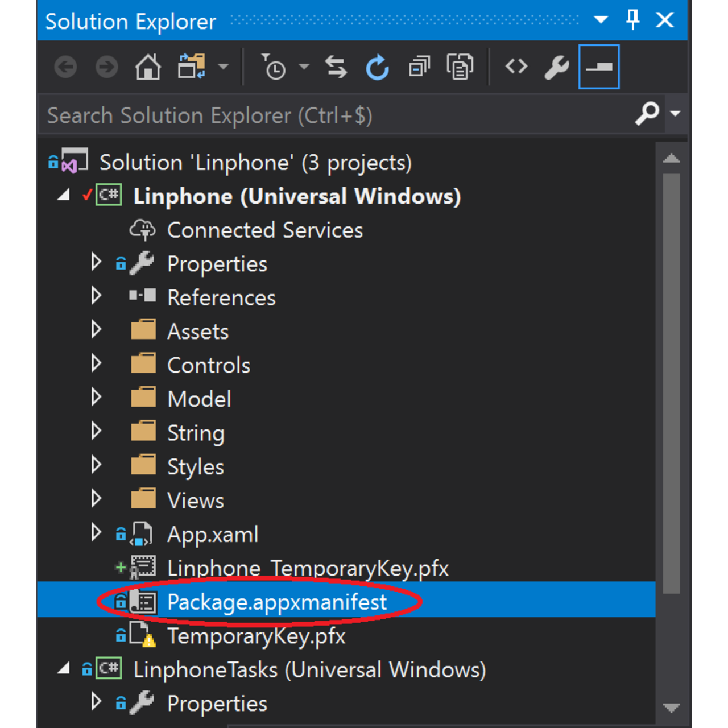
Task: Select Linphone_TemporaryKey.pfx file
Action: tap(307, 568)
